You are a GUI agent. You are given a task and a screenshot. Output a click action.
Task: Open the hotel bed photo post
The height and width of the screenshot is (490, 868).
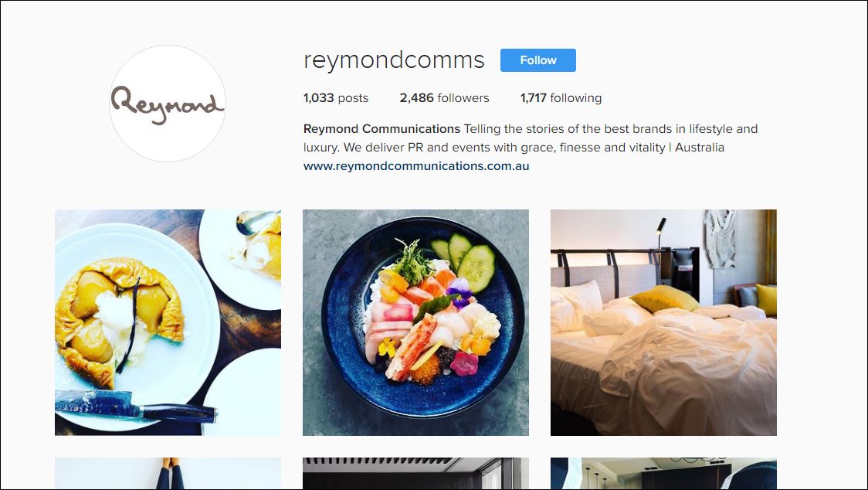tap(663, 322)
